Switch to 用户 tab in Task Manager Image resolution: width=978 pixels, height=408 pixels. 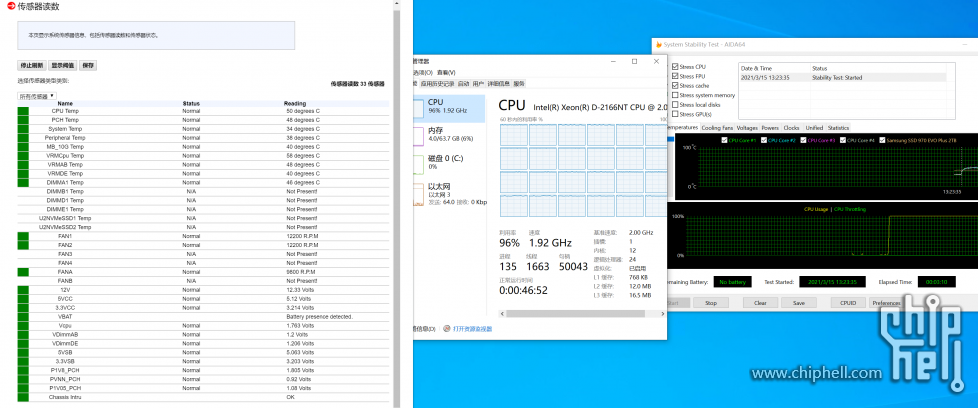coord(478,83)
